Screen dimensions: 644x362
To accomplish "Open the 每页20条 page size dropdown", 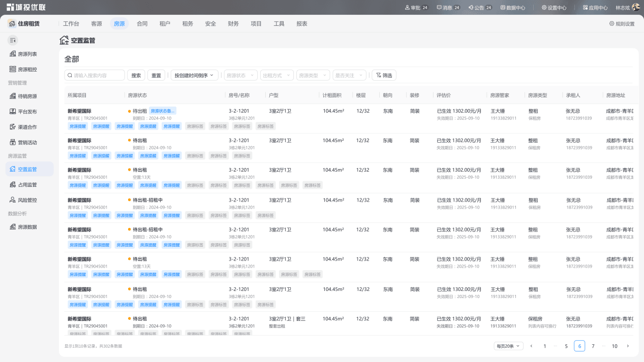I will tap(508, 346).
